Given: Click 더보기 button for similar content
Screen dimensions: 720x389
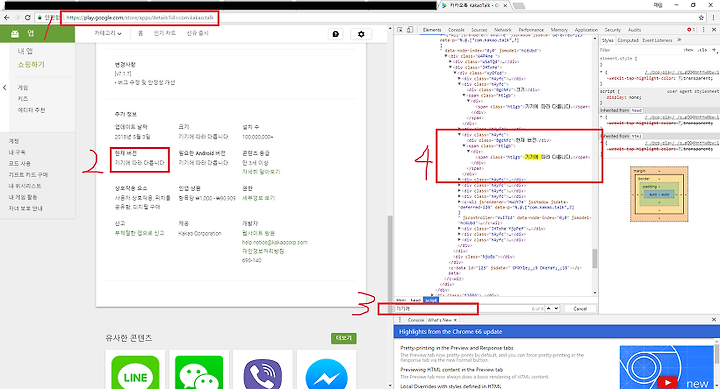Looking at the screenshot, I should tap(343, 338).
